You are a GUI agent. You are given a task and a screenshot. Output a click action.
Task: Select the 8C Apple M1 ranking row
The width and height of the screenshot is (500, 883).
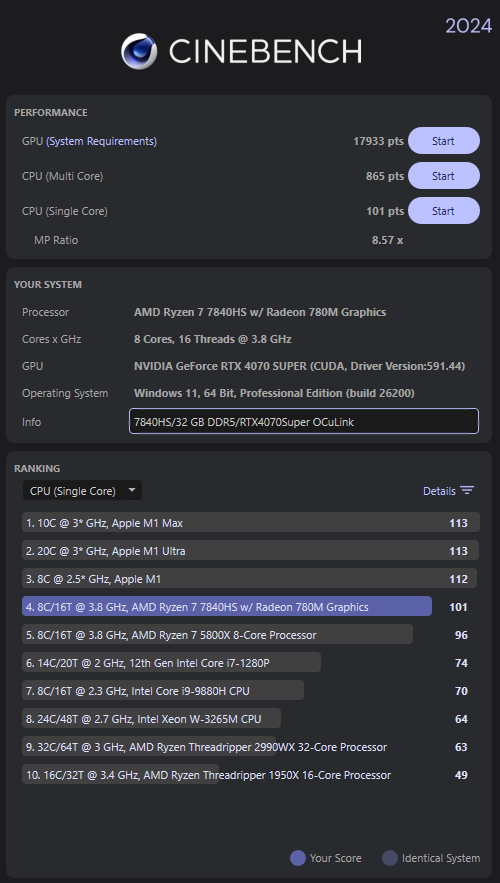[251, 579]
